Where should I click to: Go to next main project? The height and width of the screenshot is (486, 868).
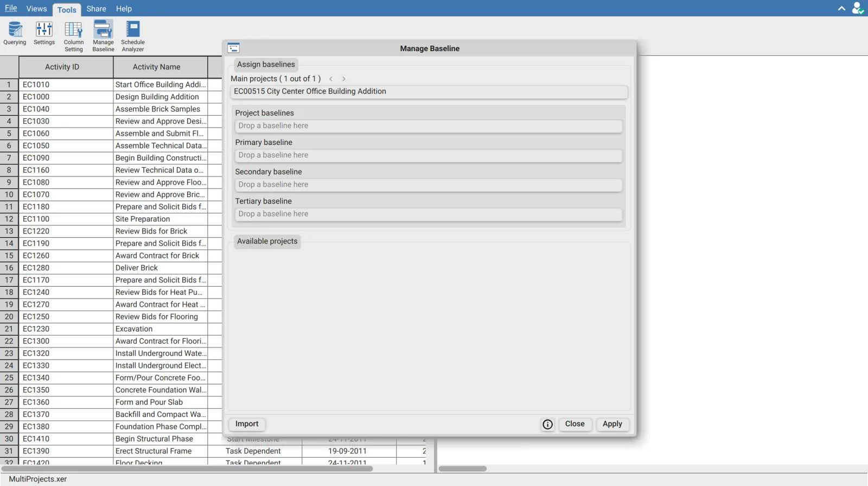tap(344, 79)
